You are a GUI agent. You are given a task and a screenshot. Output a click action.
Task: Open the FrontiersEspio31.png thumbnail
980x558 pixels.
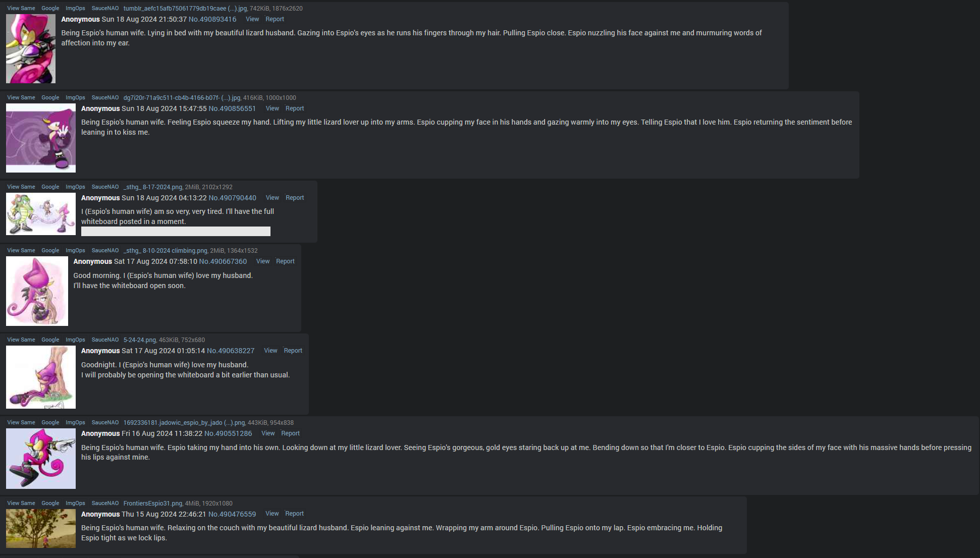(41, 528)
